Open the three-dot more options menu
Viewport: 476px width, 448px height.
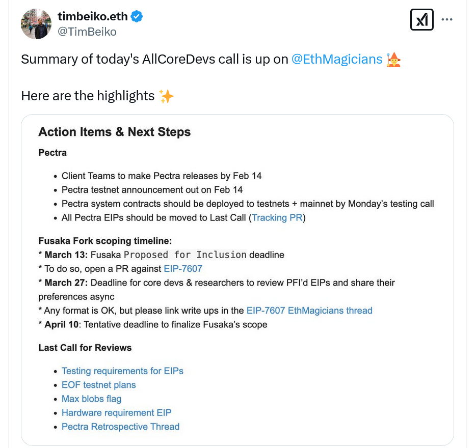coord(447,20)
